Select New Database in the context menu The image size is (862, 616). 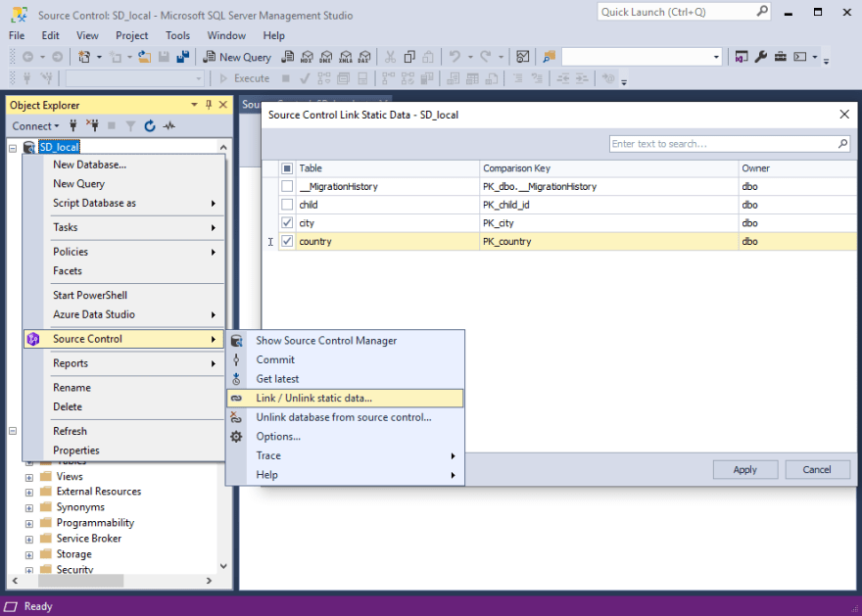(x=123, y=165)
